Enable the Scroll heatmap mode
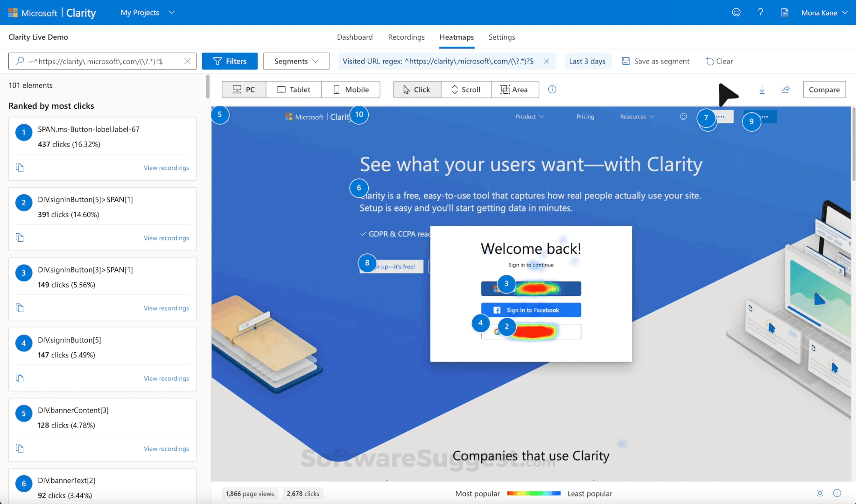This screenshot has width=856, height=504. click(x=465, y=89)
